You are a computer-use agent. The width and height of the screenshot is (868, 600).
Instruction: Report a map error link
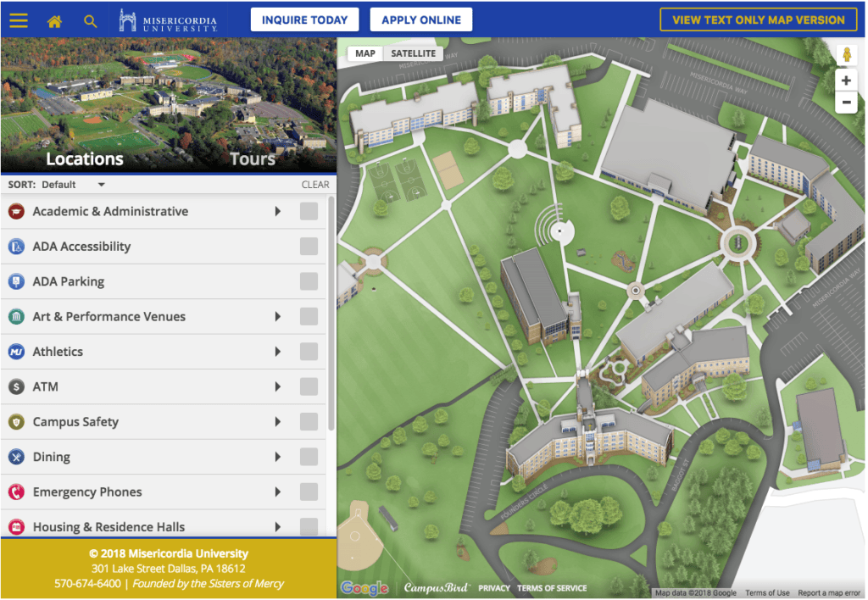pos(829,593)
